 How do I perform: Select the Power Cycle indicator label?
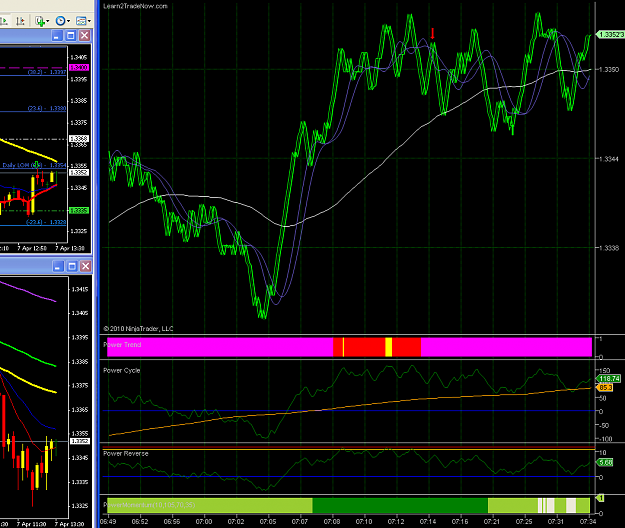[122, 371]
